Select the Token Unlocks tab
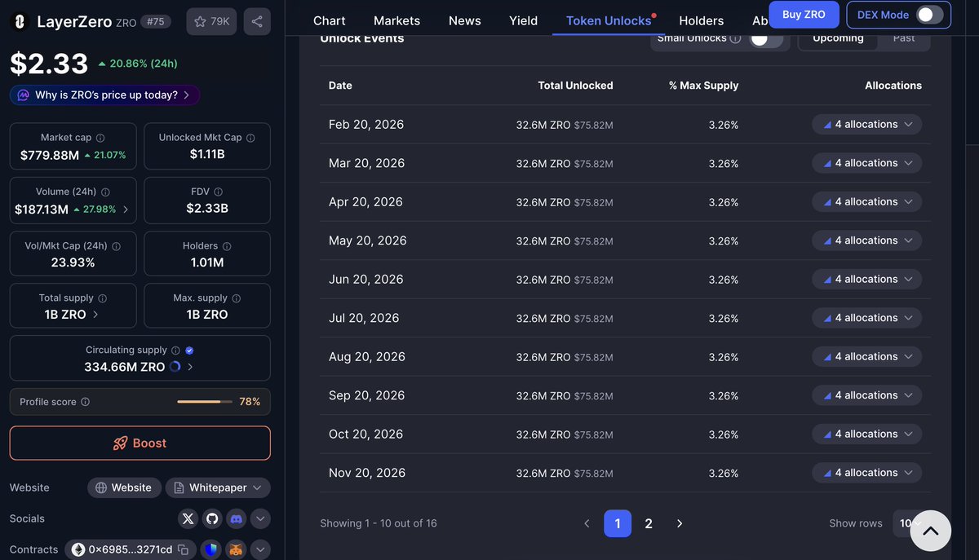Image resolution: width=979 pixels, height=560 pixels. [609, 20]
